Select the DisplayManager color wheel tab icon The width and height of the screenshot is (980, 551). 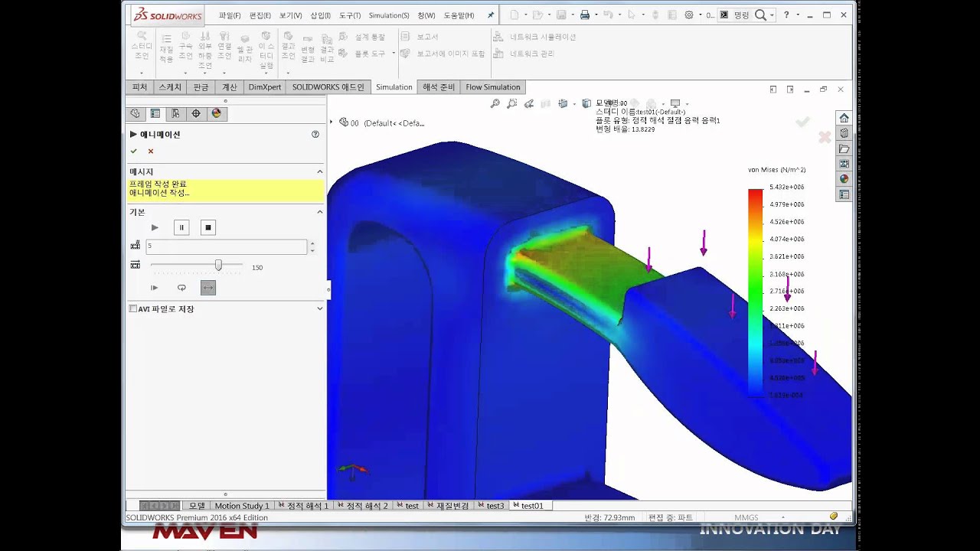coord(217,113)
